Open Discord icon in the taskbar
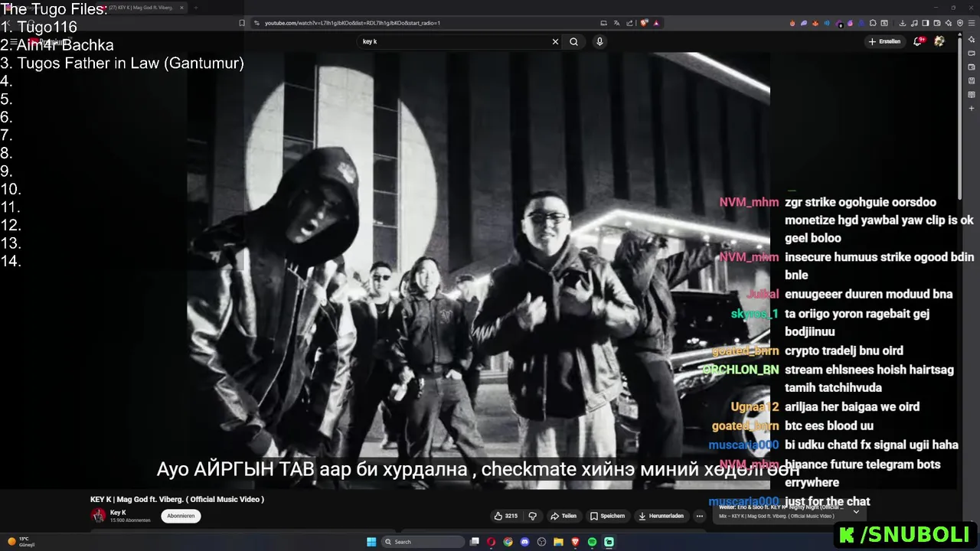Screen dimensions: 980x551 (524, 542)
